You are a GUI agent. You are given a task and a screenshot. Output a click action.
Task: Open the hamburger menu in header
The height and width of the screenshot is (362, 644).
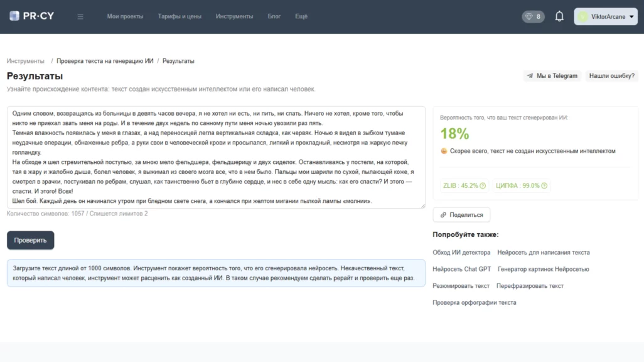tap(80, 17)
